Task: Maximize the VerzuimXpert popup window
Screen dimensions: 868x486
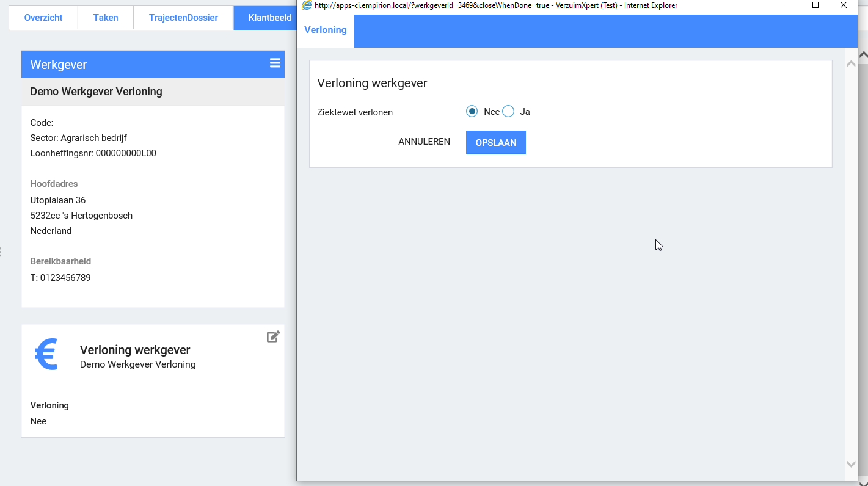Action: (815, 5)
